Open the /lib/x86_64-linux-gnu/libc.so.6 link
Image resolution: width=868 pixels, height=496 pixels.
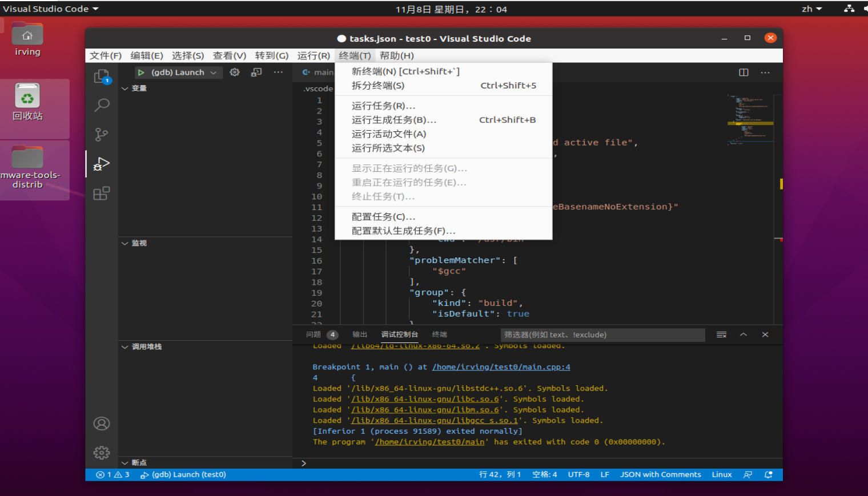pos(425,399)
